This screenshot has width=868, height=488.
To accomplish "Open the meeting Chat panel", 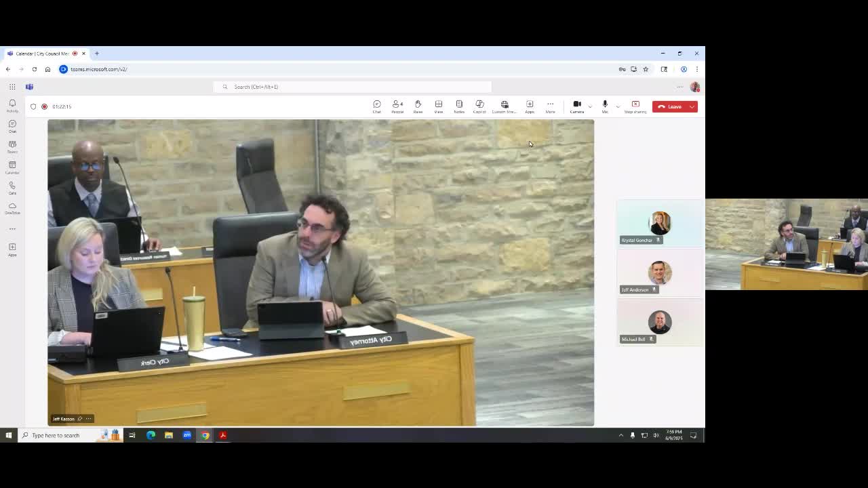I will pyautogui.click(x=376, y=106).
